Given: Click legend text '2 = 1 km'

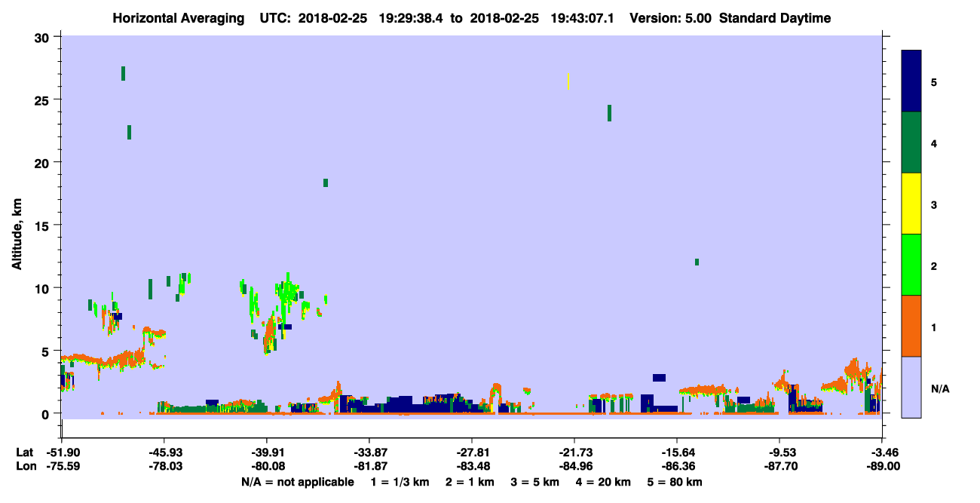Looking at the screenshot, I should [470, 482].
